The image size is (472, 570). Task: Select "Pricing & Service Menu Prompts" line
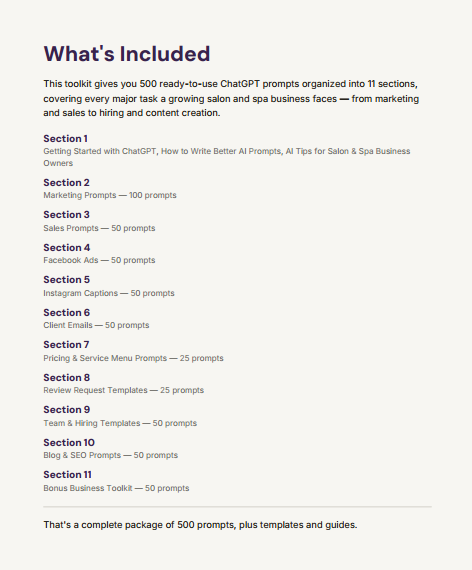(133, 358)
